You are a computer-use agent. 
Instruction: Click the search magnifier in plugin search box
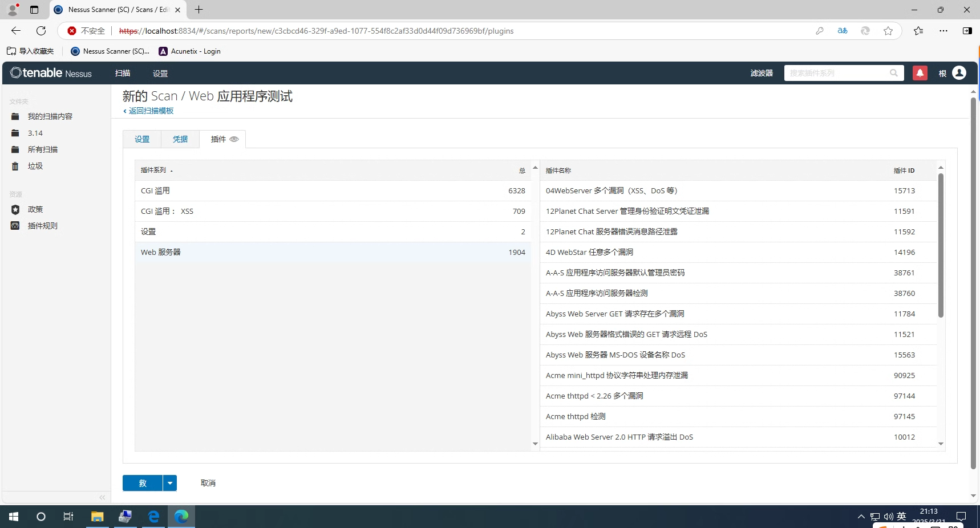[x=893, y=73]
